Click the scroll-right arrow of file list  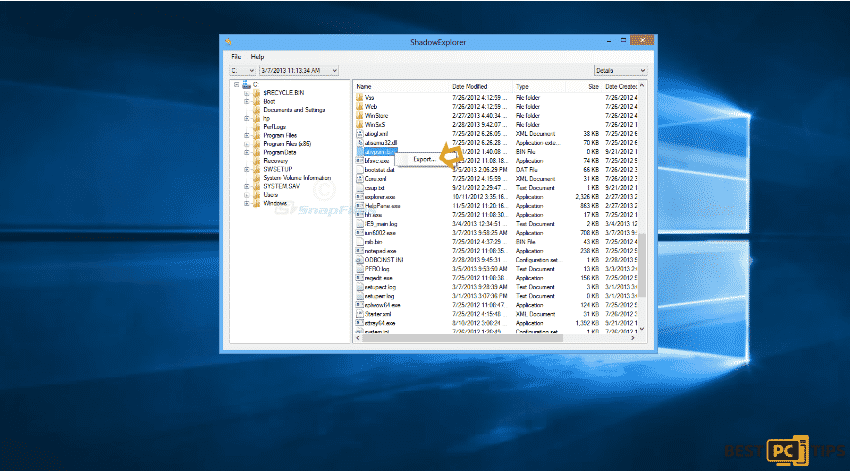633,338
